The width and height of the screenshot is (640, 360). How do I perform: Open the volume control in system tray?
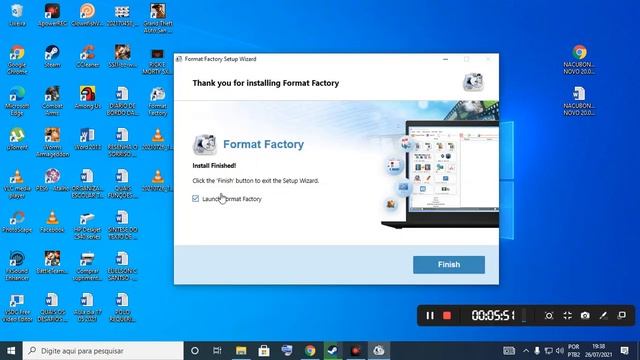560,351
